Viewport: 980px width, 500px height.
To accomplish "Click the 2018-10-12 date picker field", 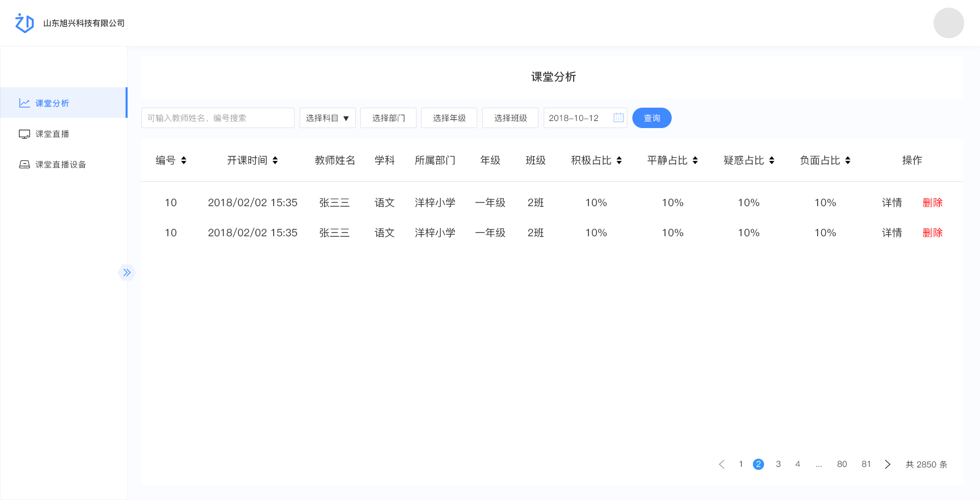I will [x=585, y=118].
